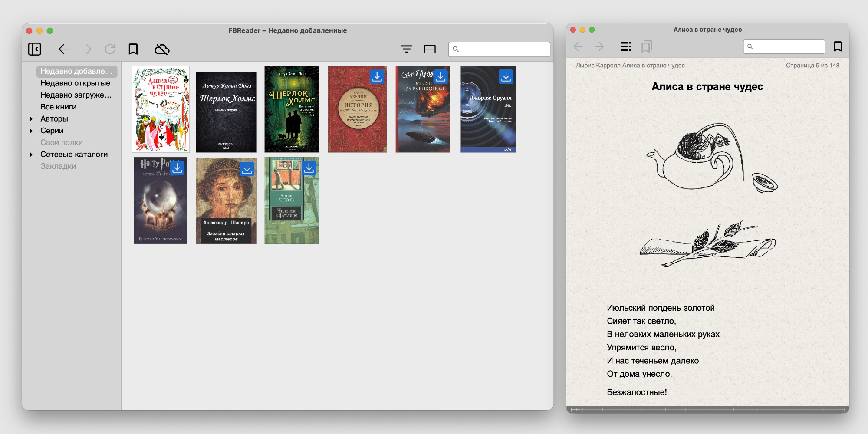Image resolution: width=868 pixels, height=434 pixels.
Task: Toggle the library sidebar panel icon
Action: [35, 49]
